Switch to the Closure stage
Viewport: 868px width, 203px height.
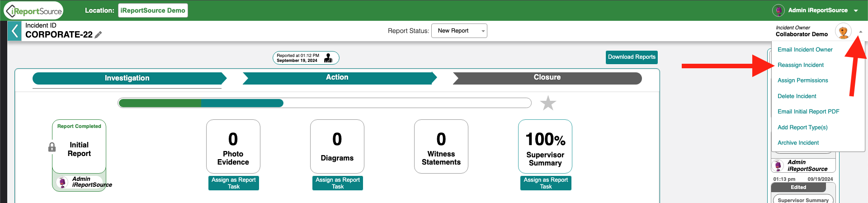(x=547, y=78)
